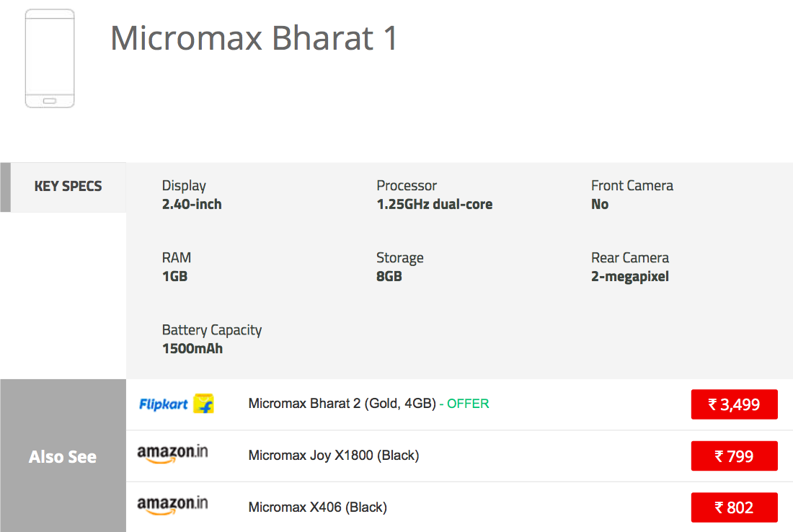This screenshot has width=793, height=532.
Task: Click the ₹ 802 price button
Action: (734, 507)
